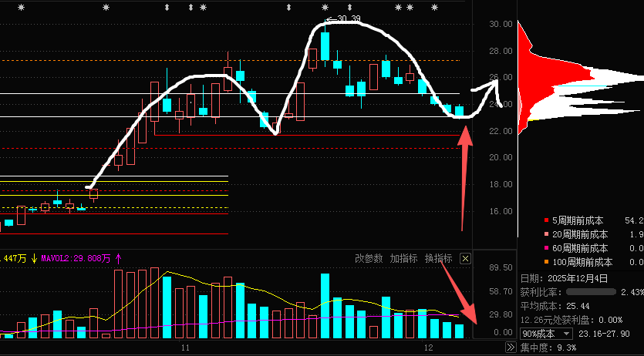Click the 平均成本 value 25.44
Image resolution: width=644 pixels, height=356 pixels.
pos(578,306)
